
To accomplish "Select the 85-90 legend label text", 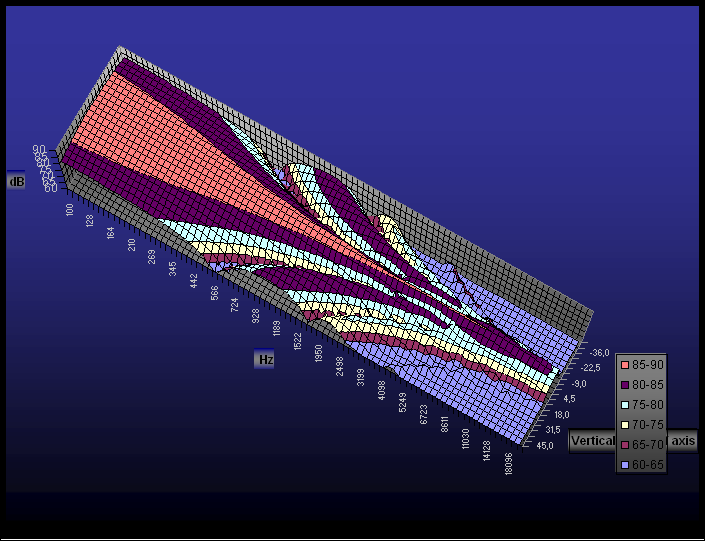I will [x=648, y=365].
